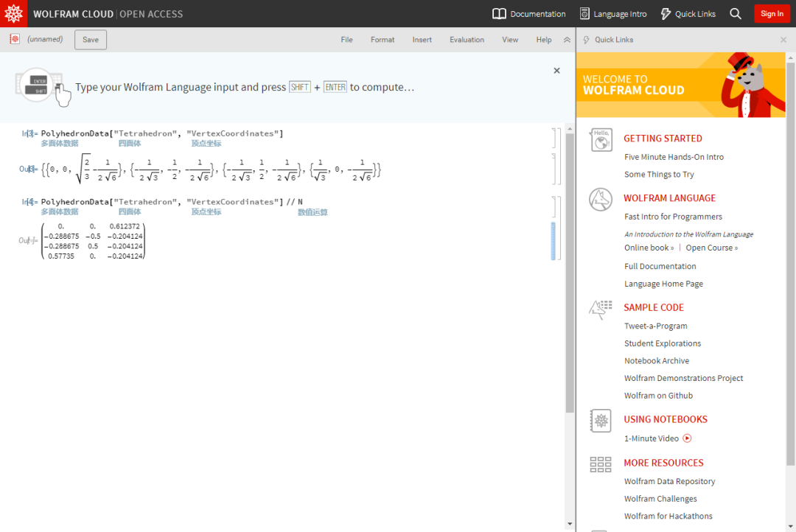Click the Quick Links panel scrollbar
Viewport: 796px width, 532px height.
pos(790,263)
